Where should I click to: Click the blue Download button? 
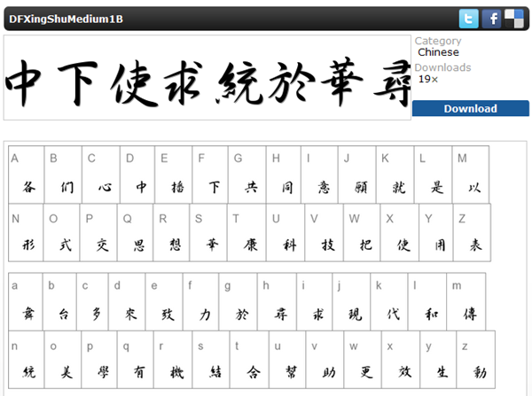click(x=471, y=108)
